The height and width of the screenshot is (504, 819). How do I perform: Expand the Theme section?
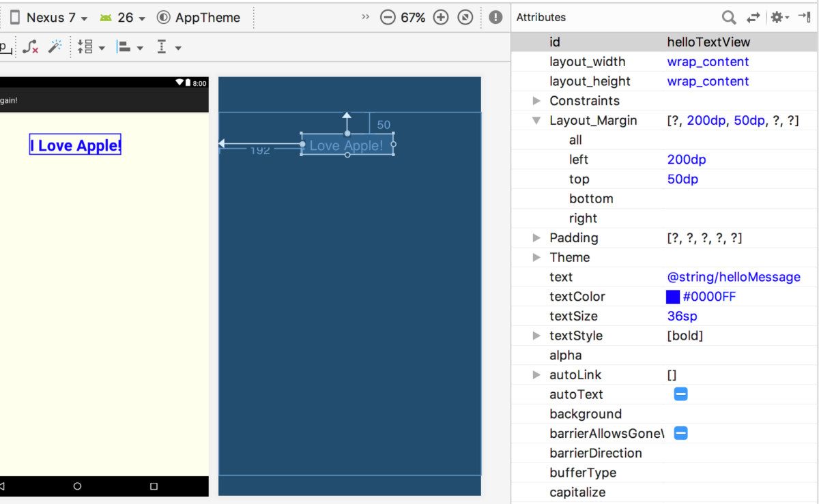pos(537,258)
